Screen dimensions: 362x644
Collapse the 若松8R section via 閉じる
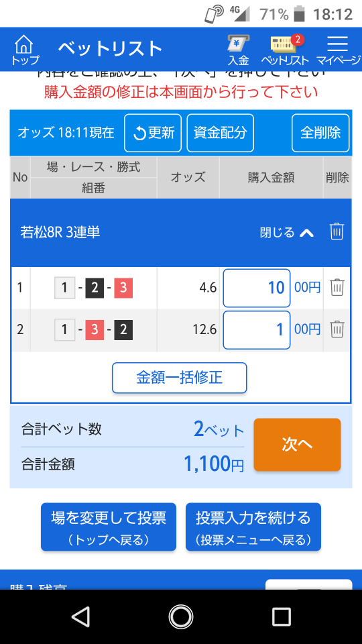click(x=277, y=233)
